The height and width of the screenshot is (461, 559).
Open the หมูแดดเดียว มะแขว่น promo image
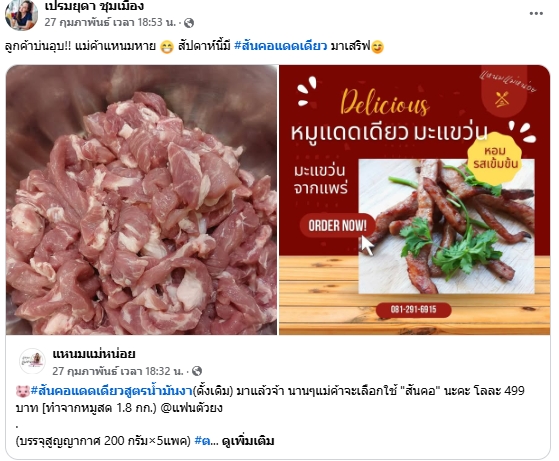pyautogui.click(x=414, y=200)
